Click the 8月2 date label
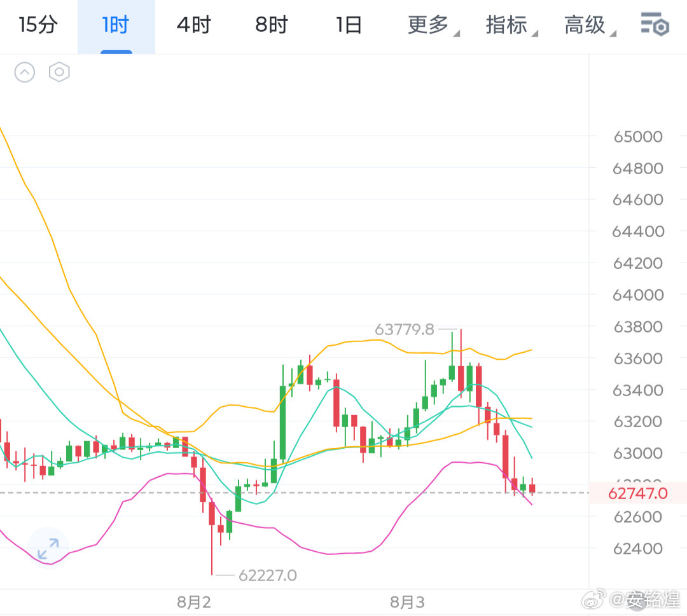Image resolution: width=687 pixels, height=616 pixels. coord(193,603)
